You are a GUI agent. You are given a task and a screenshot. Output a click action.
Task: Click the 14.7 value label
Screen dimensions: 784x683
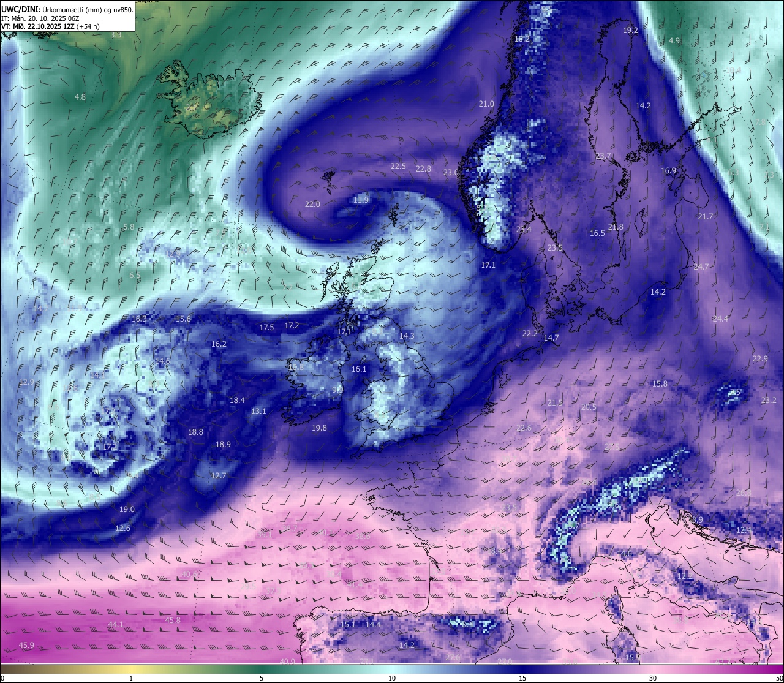[551, 338]
